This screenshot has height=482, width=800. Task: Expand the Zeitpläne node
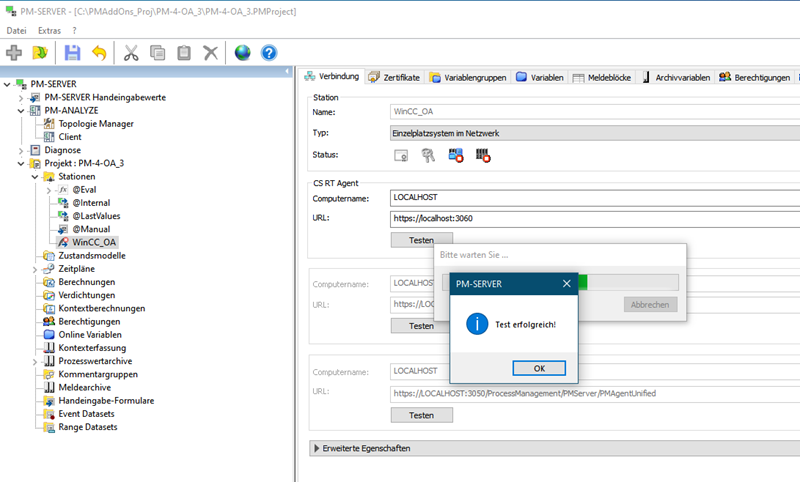pyautogui.click(x=35, y=269)
